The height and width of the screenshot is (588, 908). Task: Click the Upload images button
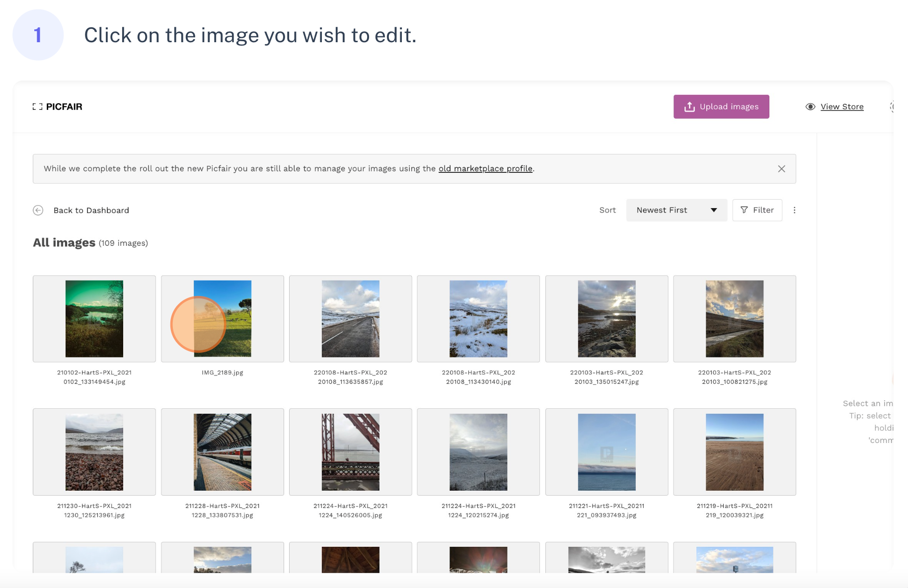pyautogui.click(x=721, y=107)
